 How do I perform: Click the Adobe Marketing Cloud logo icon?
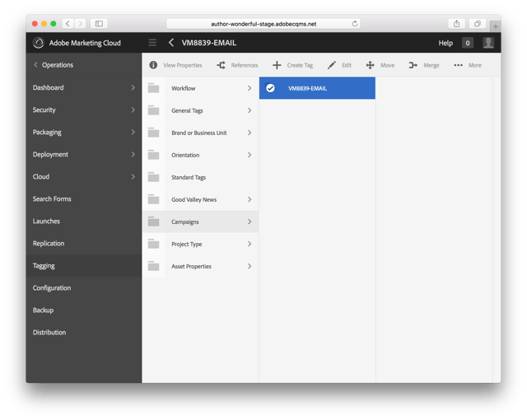click(x=39, y=43)
